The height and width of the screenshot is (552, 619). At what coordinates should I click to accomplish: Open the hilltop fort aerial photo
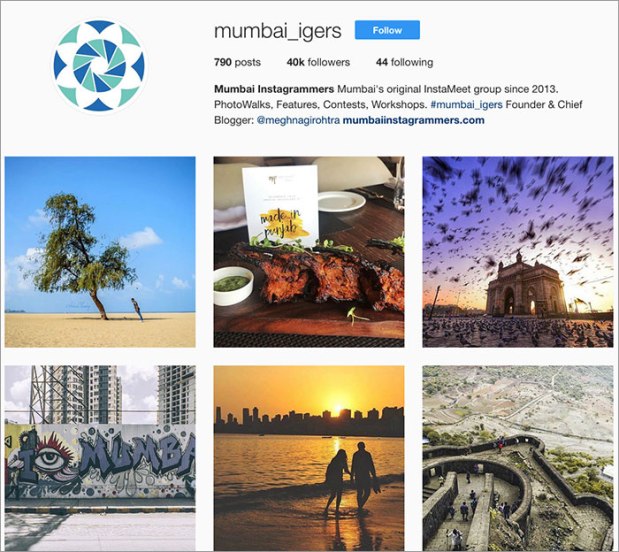(518, 457)
